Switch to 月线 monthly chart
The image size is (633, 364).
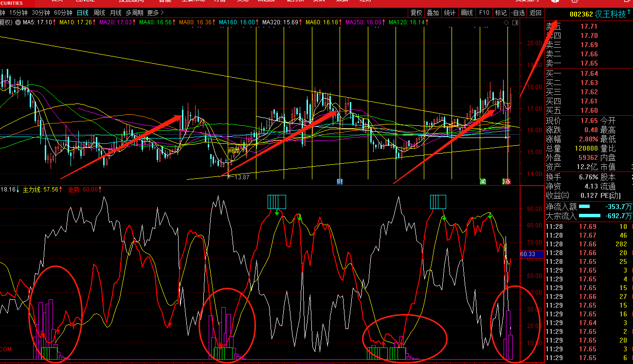click(116, 13)
